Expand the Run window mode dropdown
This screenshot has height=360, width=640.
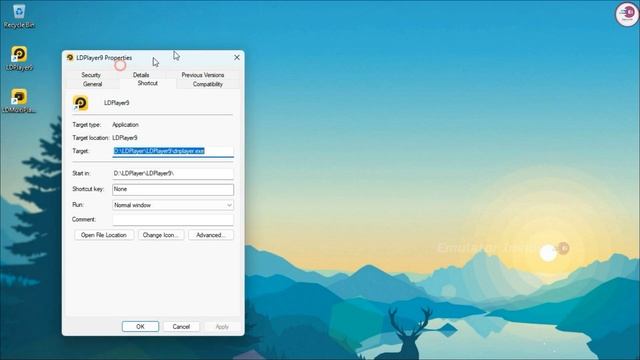click(173, 205)
